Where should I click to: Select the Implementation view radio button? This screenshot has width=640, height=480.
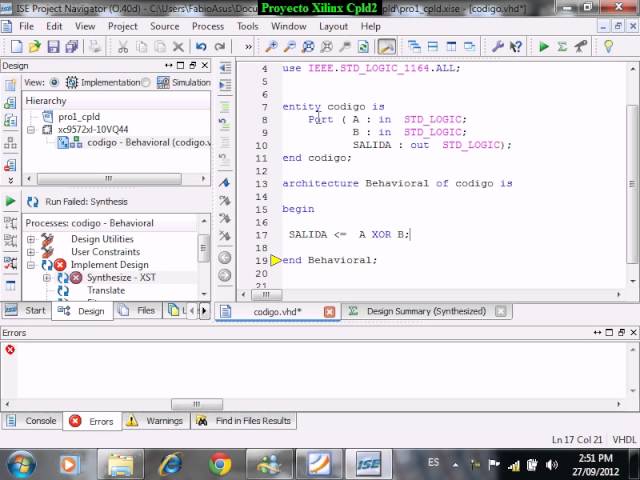[x=54, y=82]
